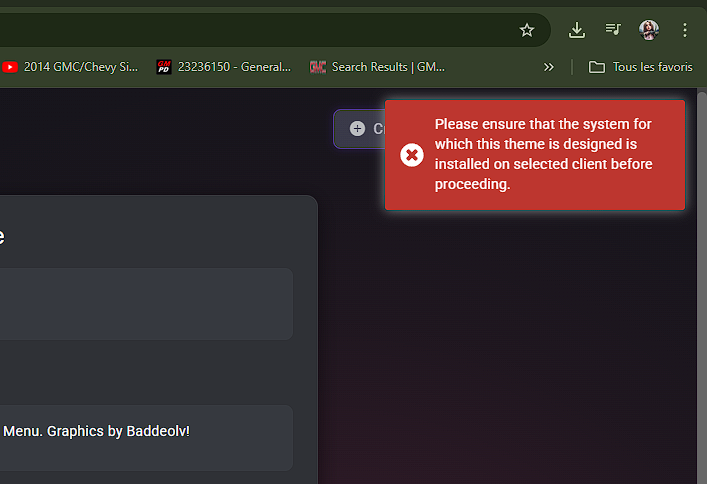Click the white X error icon
Viewport: 707px width, 484px height.
tap(411, 155)
